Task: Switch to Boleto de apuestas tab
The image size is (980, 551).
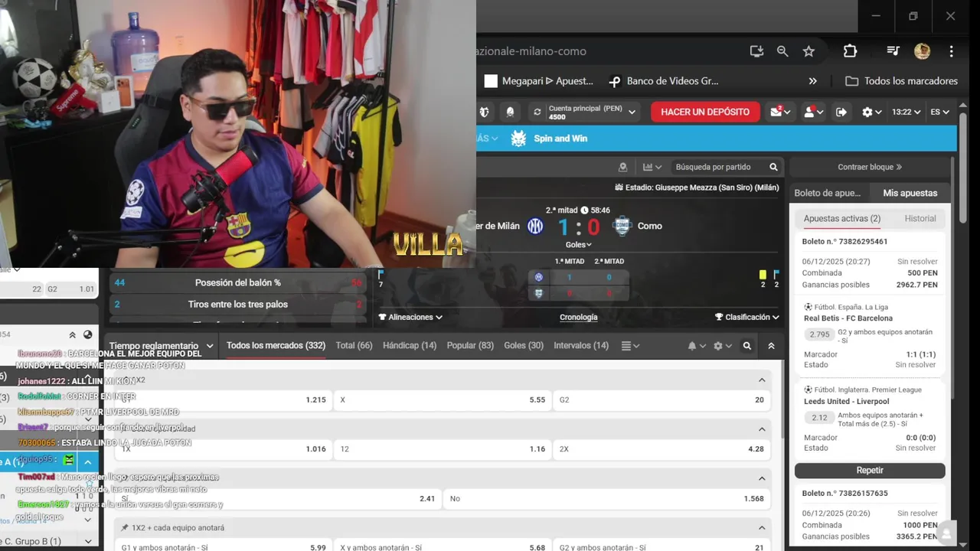Action: (827, 193)
